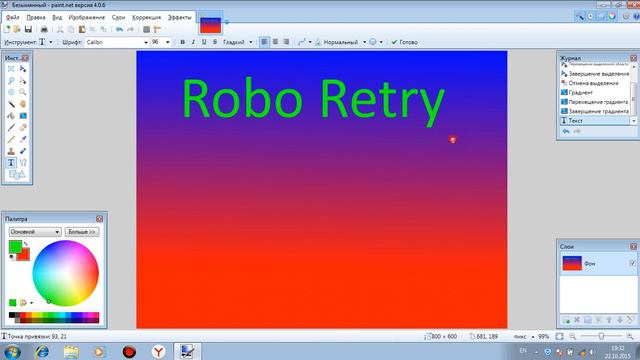Click the New image toolbar icon

pyautogui.click(x=7, y=29)
